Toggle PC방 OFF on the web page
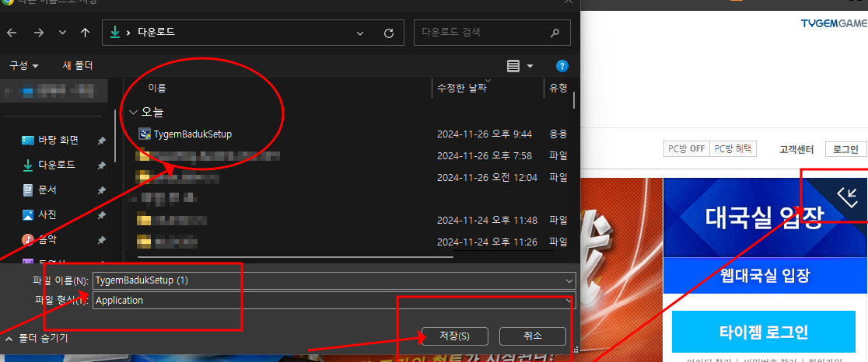The height and width of the screenshot is (362, 868). pos(686,148)
